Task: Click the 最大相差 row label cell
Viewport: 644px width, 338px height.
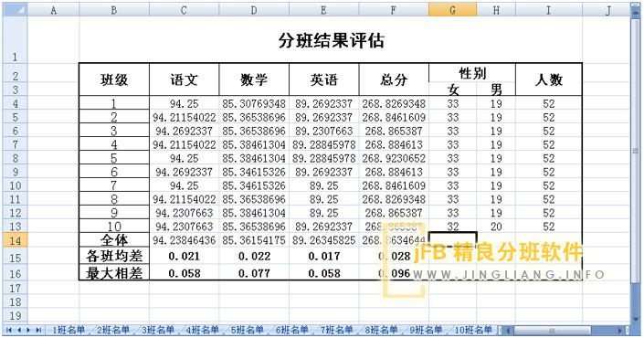Action: click(114, 273)
